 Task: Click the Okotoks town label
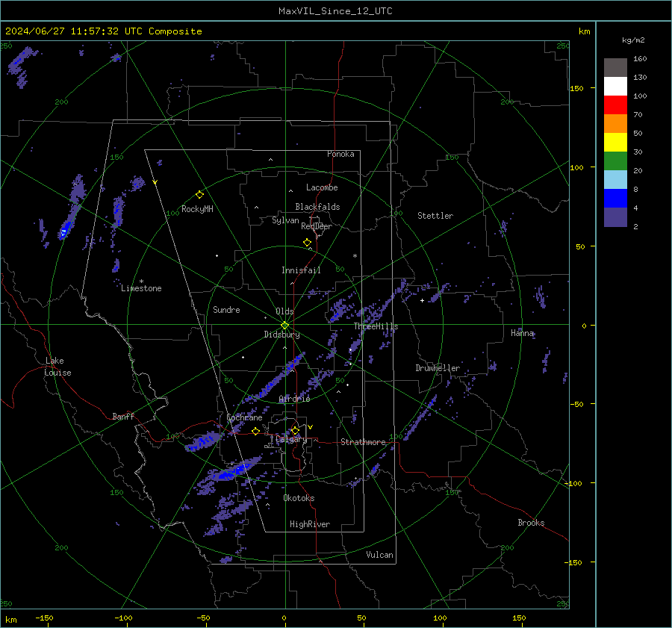[299, 498]
